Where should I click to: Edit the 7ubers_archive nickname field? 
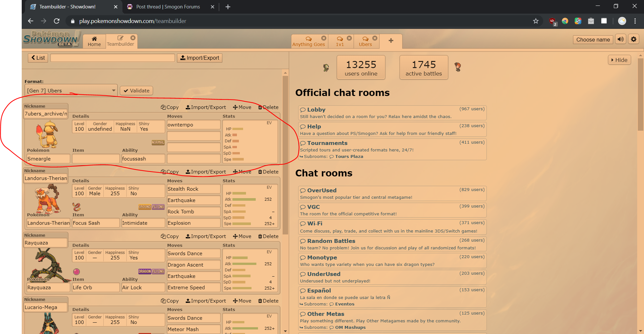coord(46,113)
